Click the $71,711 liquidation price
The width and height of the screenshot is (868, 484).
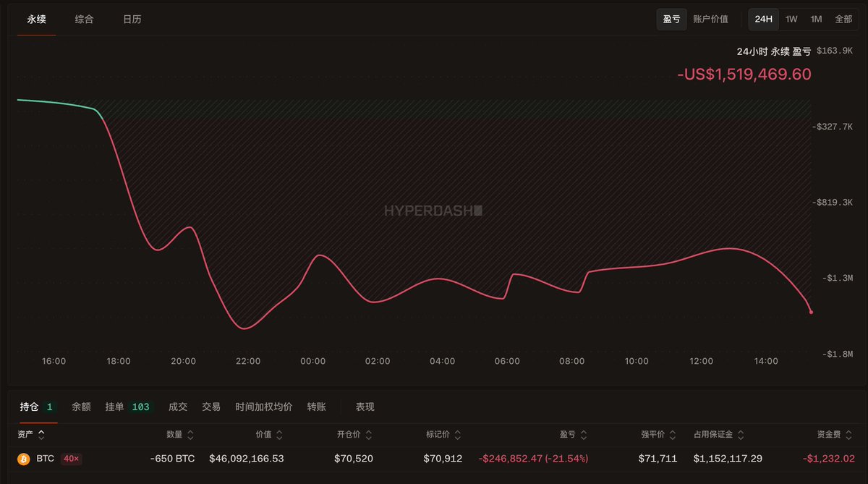pyautogui.click(x=658, y=459)
